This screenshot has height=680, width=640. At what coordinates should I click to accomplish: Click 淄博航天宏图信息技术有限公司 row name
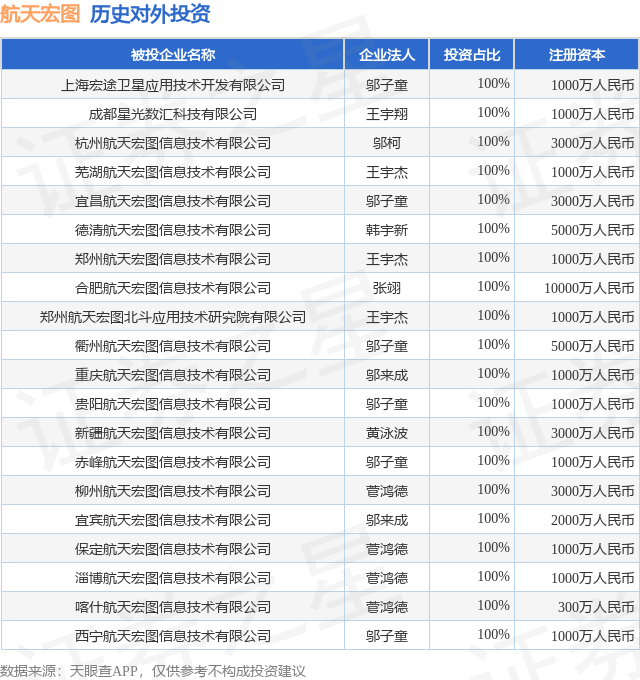coord(173,579)
